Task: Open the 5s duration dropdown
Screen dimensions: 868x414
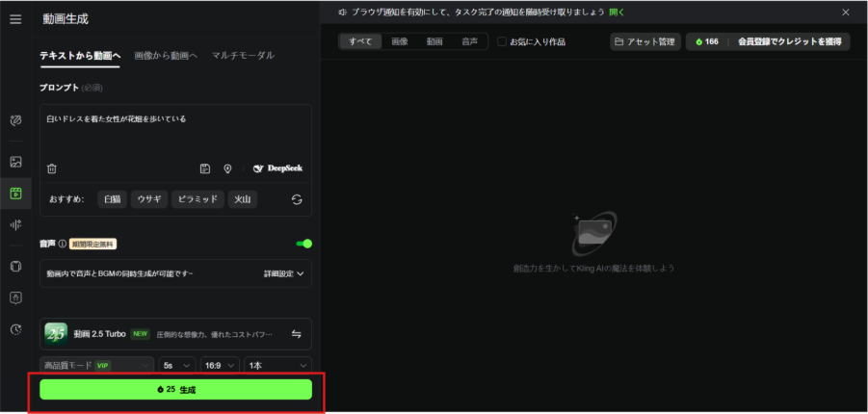Action: click(x=177, y=365)
